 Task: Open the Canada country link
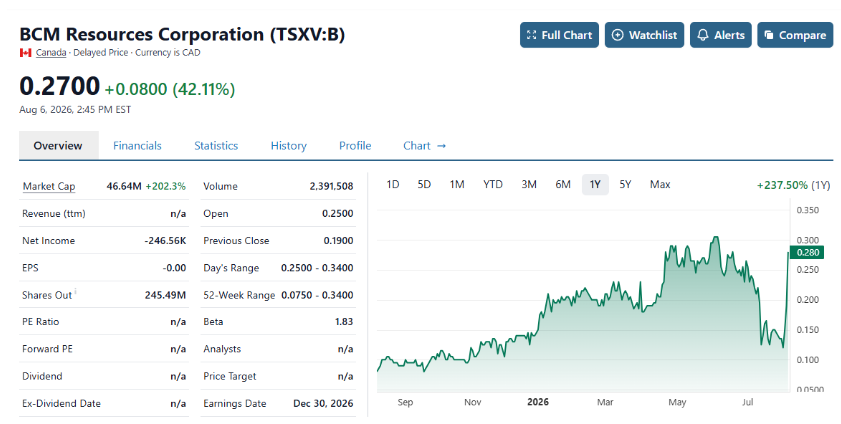coord(51,53)
